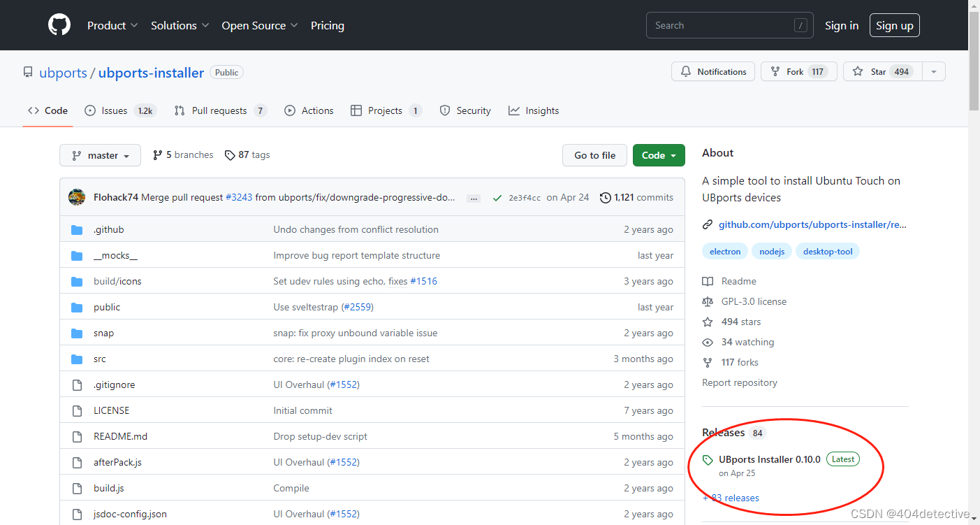This screenshot has height=525, width=980.
Task: Click the release tag icon beside UBports Installer
Action: click(x=708, y=460)
